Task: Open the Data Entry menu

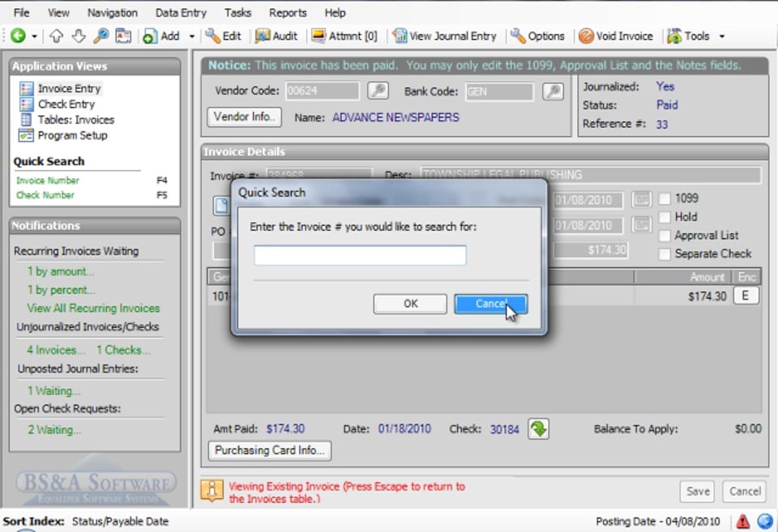Action: [181, 13]
